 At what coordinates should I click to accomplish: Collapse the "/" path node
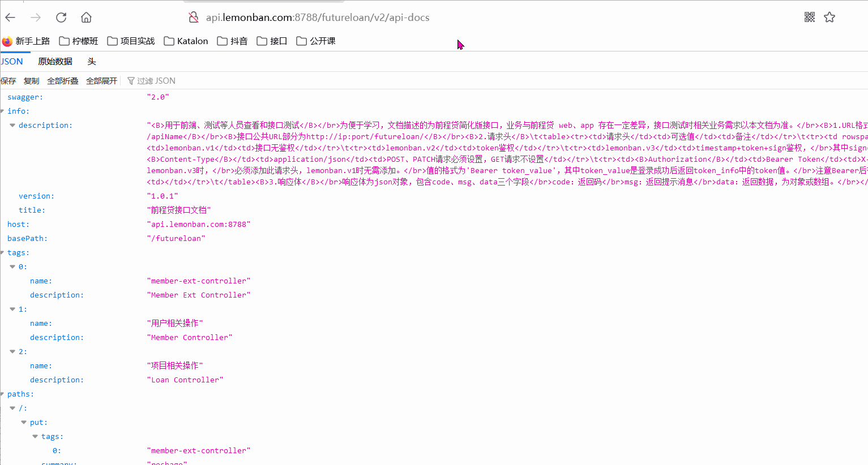click(12, 408)
